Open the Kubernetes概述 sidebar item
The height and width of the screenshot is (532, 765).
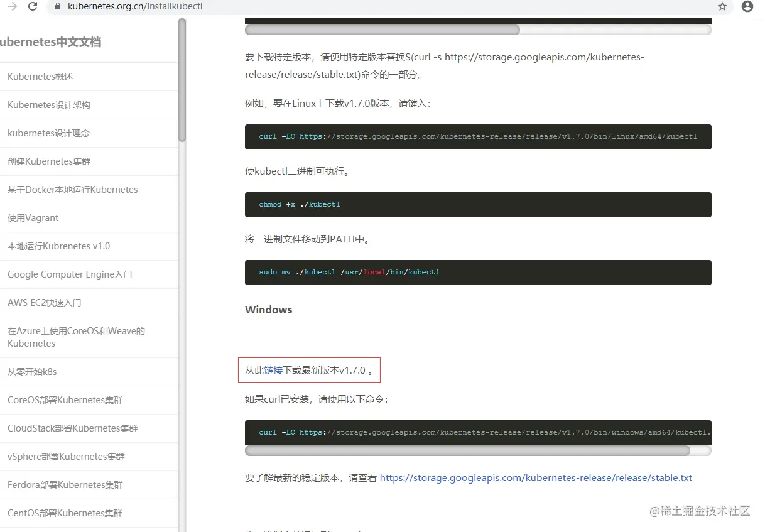pyautogui.click(x=89, y=77)
